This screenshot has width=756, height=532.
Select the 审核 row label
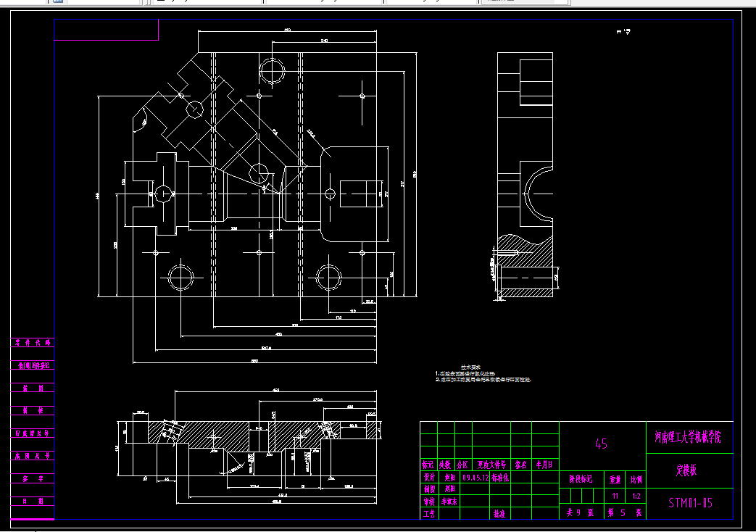coord(429,501)
